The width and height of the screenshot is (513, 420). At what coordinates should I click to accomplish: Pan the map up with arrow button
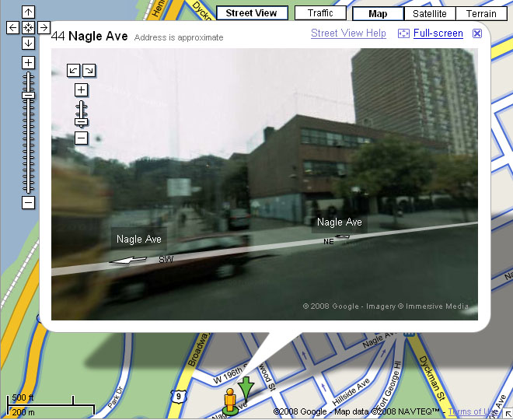coord(28,12)
